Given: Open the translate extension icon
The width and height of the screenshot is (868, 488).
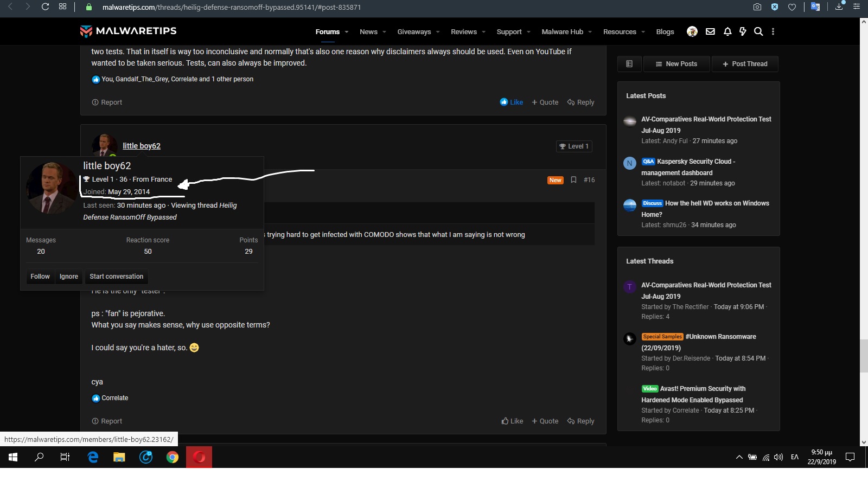Looking at the screenshot, I should pos(815,7).
